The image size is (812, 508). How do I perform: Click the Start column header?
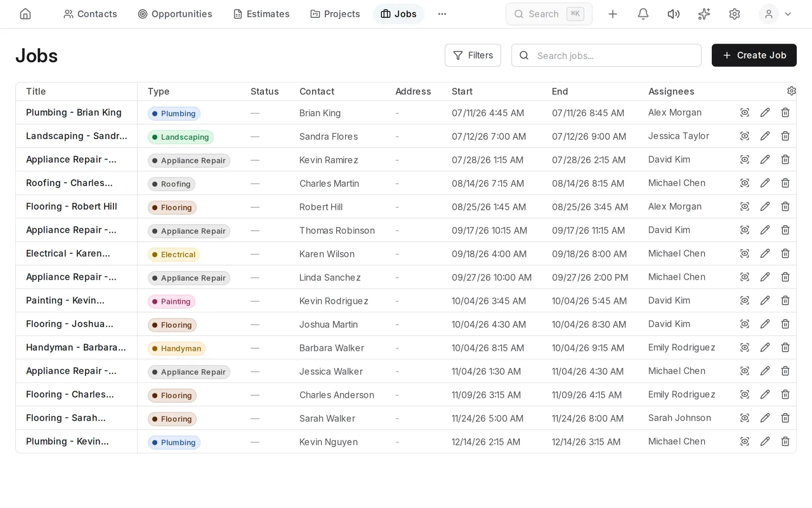(462, 91)
